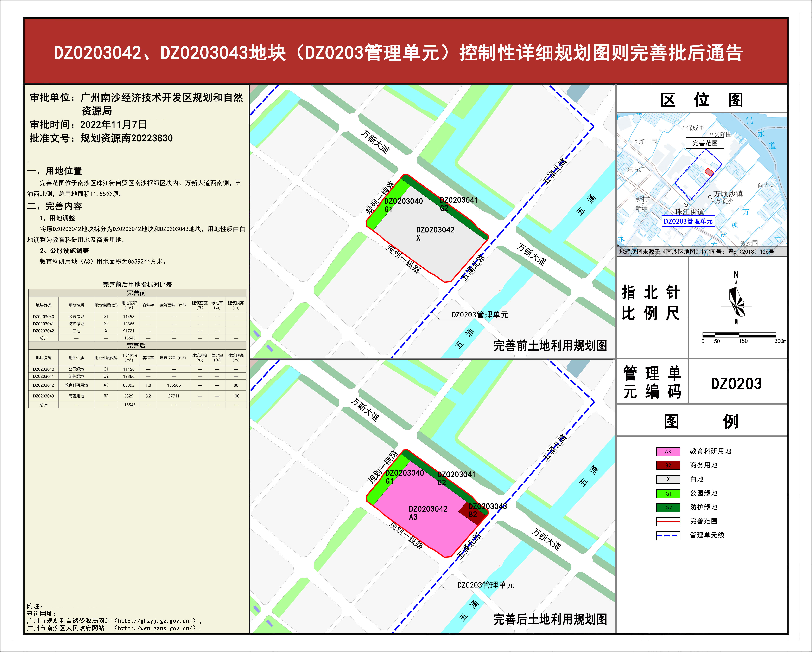The image size is (812, 652).
Task: Click the 91721 area cell in 完善前 table
Action: pyautogui.click(x=129, y=331)
